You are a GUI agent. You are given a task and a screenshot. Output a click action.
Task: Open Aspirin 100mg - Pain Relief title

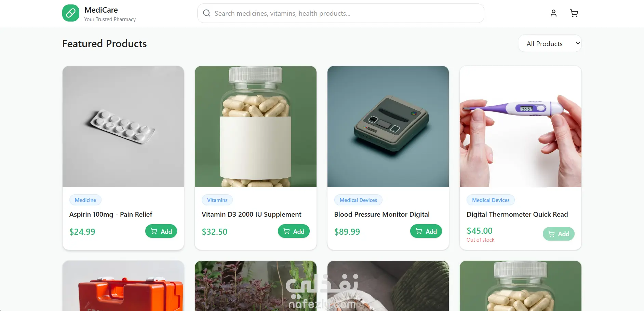pyautogui.click(x=111, y=214)
